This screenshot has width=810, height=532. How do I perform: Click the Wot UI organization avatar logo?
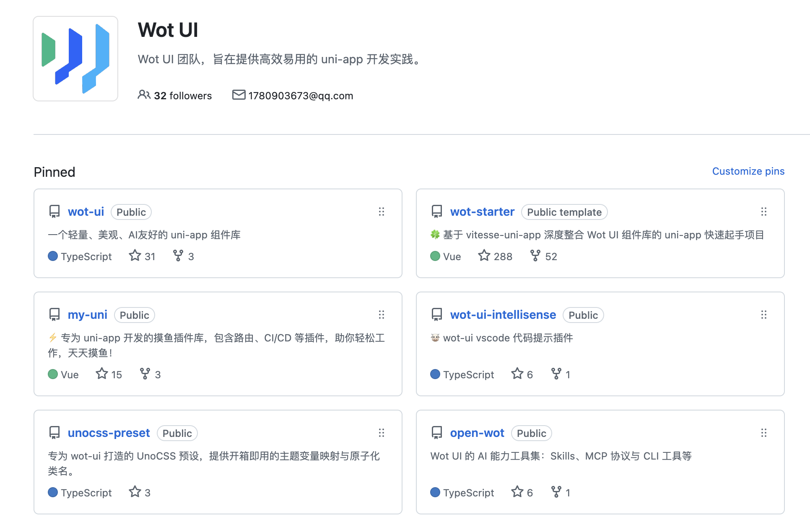pyautogui.click(x=75, y=59)
